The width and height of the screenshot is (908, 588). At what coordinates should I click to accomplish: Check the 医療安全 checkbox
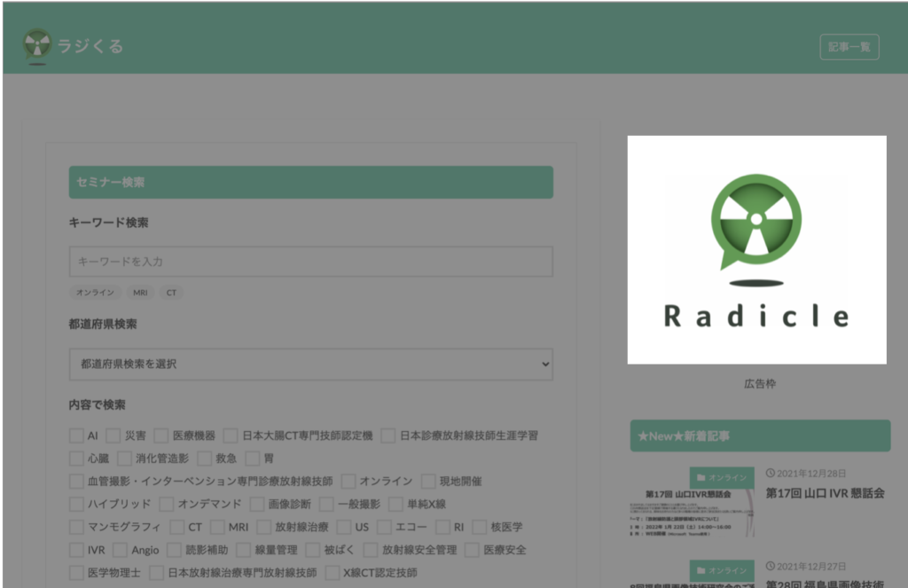[473, 550]
